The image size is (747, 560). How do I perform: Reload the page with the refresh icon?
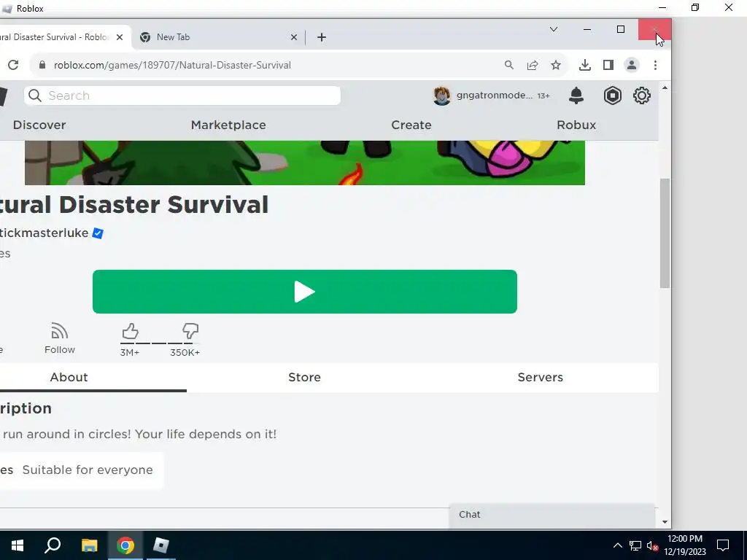(13, 65)
